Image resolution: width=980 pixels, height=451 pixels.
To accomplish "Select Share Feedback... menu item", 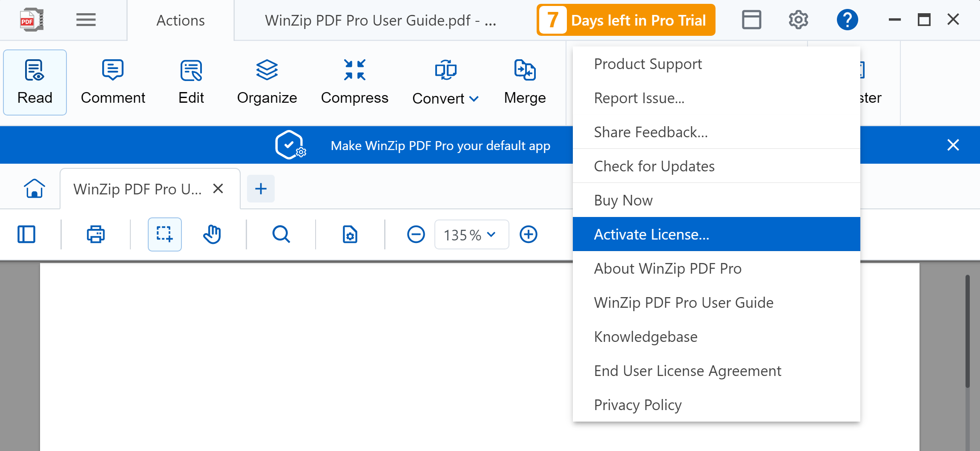I will [x=716, y=132].
